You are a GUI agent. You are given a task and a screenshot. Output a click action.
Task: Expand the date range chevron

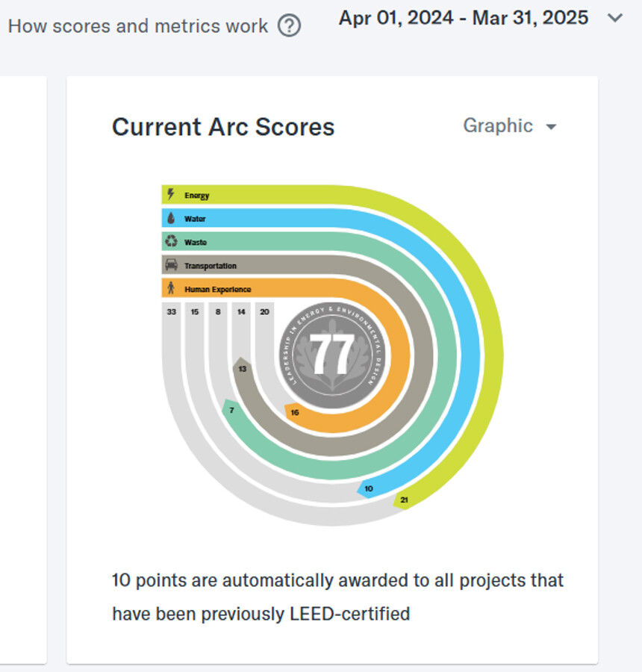[615, 18]
